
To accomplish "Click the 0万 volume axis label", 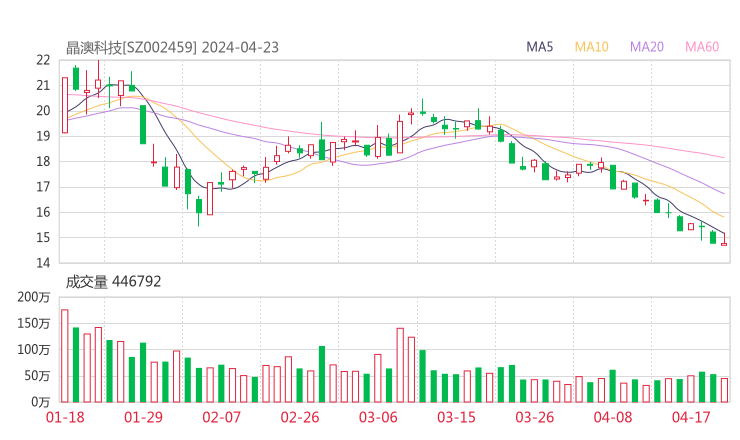I will click(41, 402).
